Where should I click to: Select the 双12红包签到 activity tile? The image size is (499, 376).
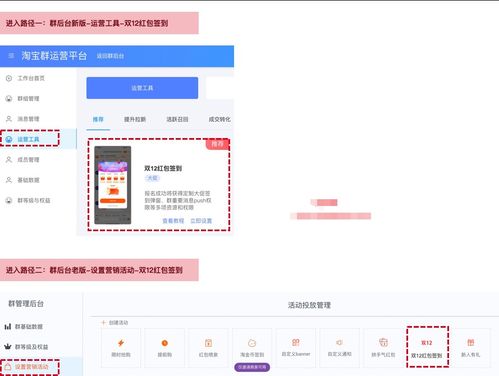(427, 347)
